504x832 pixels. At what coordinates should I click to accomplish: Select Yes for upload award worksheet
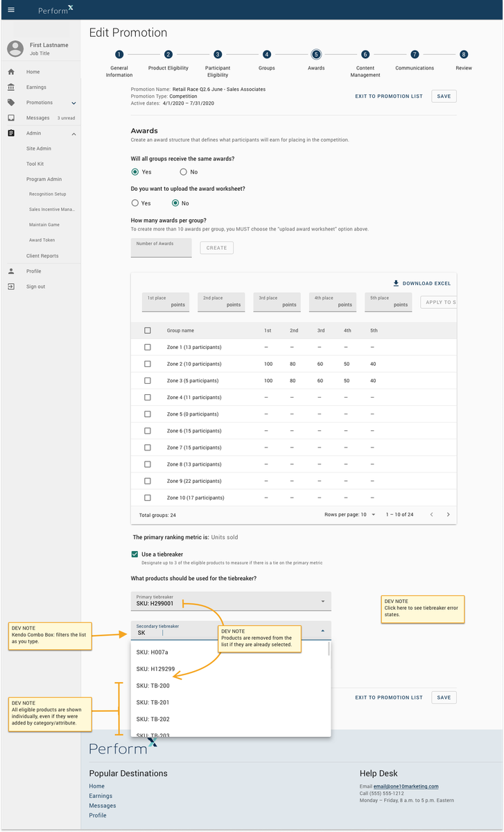pyautogui.click(x=135, y=203)
